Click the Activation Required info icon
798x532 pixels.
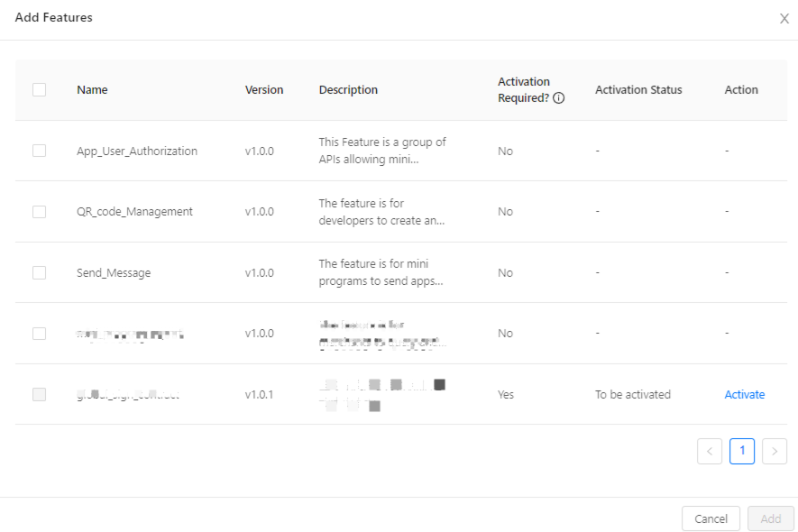[559, 98]
